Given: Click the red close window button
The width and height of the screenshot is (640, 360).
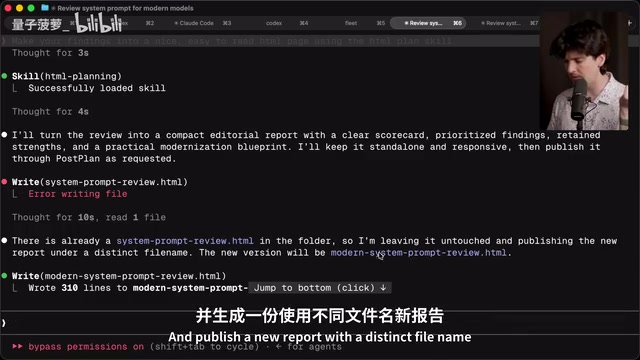Looking at the screenshot, I should 8,8.
